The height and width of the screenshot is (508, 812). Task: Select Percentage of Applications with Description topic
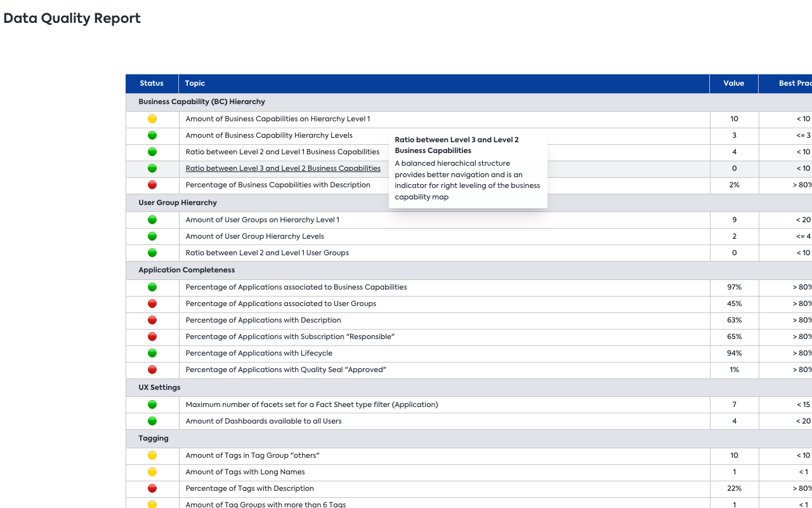click(x=263, y=320)
